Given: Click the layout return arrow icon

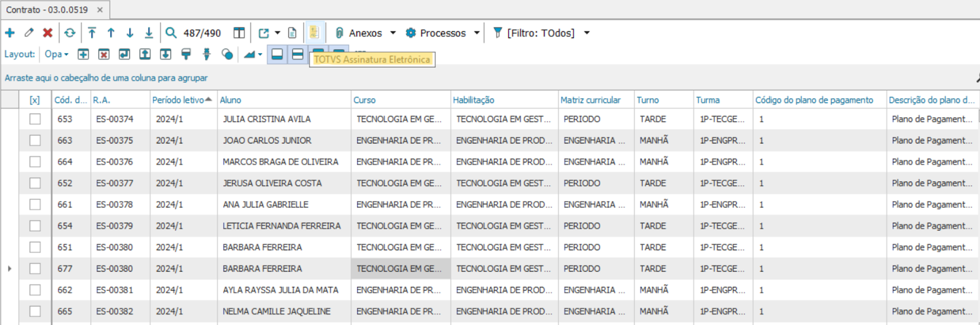Looking at the screenshot, I should click(x=124, y=54).
